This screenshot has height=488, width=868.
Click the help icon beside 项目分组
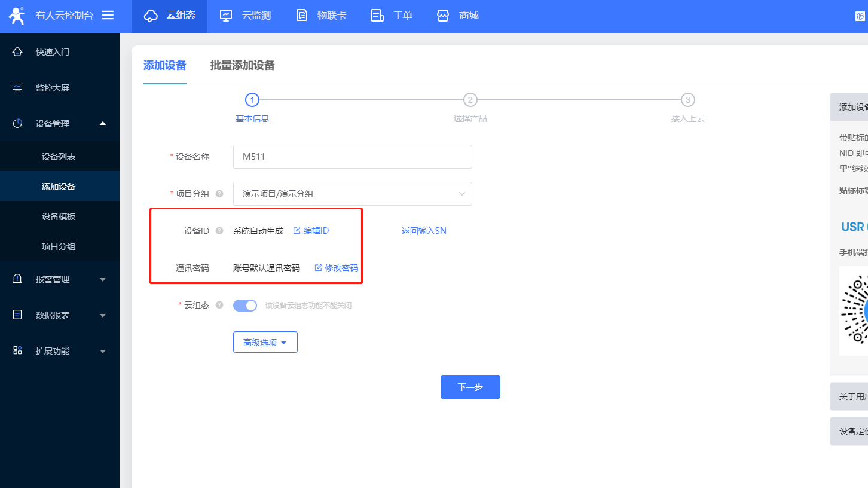(x=219, y=194)
